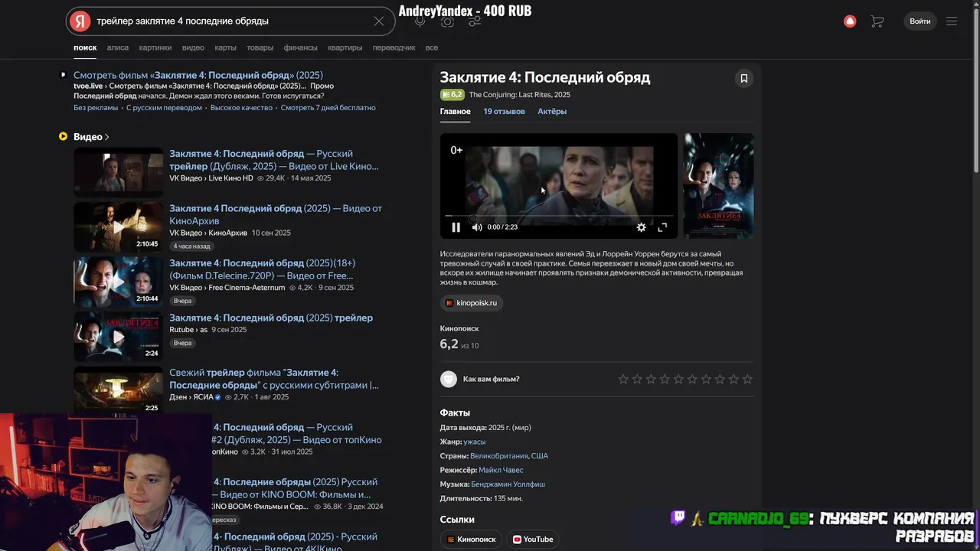Viewport: 980px width, 551px height.
Task: Click the Войти login button
Action: [920, 21]
